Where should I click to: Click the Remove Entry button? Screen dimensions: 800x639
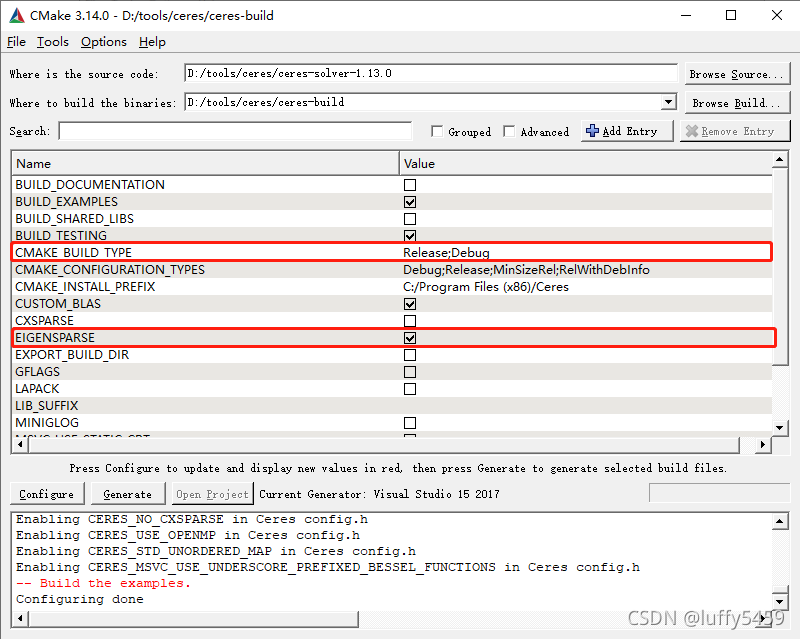[735, 131]
